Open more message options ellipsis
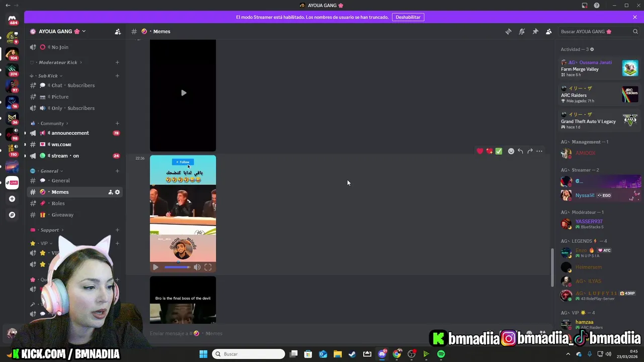This screenshot has width=644, height=362. pos(539,151)
